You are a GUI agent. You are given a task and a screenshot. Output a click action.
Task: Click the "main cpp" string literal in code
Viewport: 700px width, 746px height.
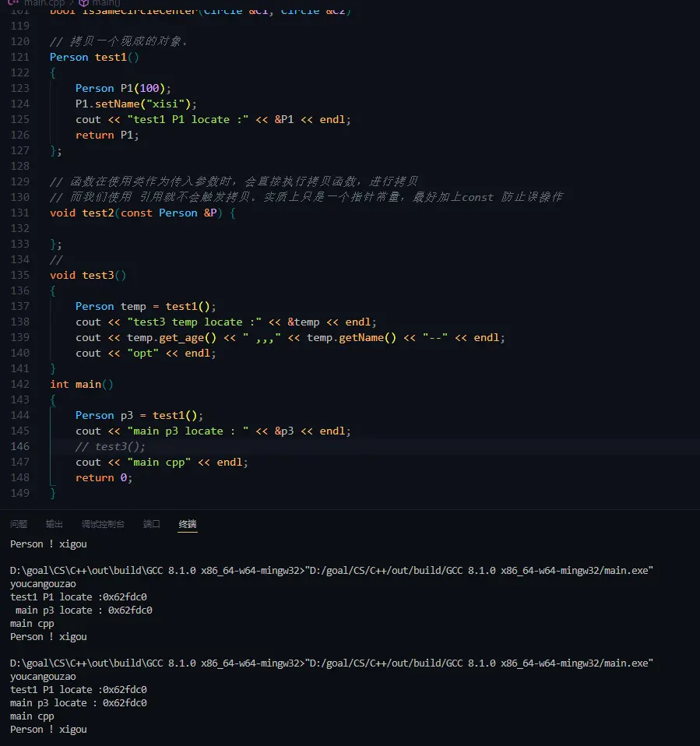tap(159, 462)
